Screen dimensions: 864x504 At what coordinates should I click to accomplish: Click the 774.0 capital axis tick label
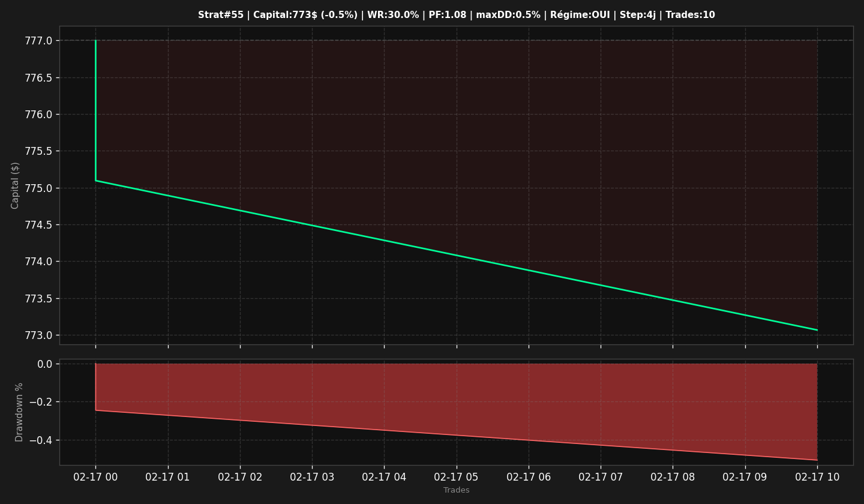(x=38, y=262)
